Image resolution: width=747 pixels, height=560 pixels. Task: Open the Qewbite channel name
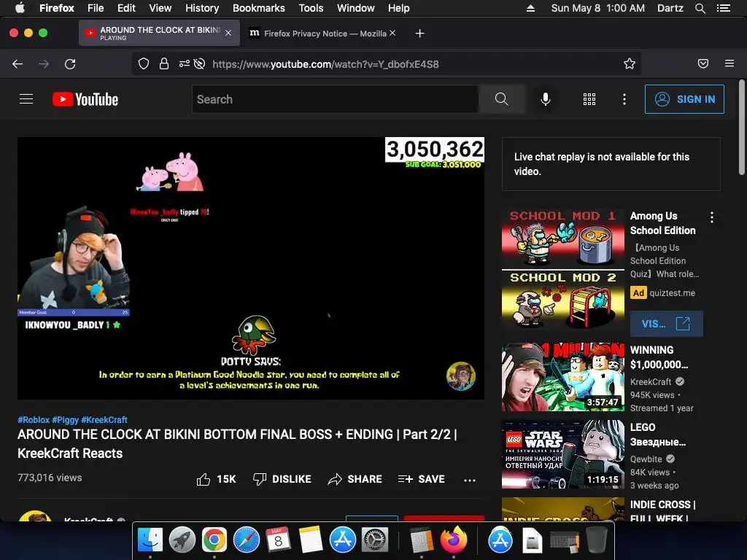coord(646,459)
